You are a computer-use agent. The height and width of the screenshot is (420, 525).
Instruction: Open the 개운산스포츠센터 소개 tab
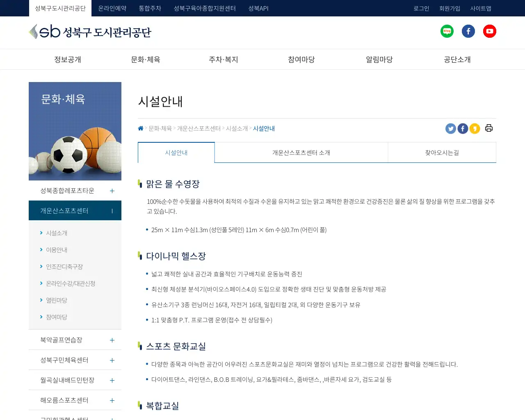(301, 152)
